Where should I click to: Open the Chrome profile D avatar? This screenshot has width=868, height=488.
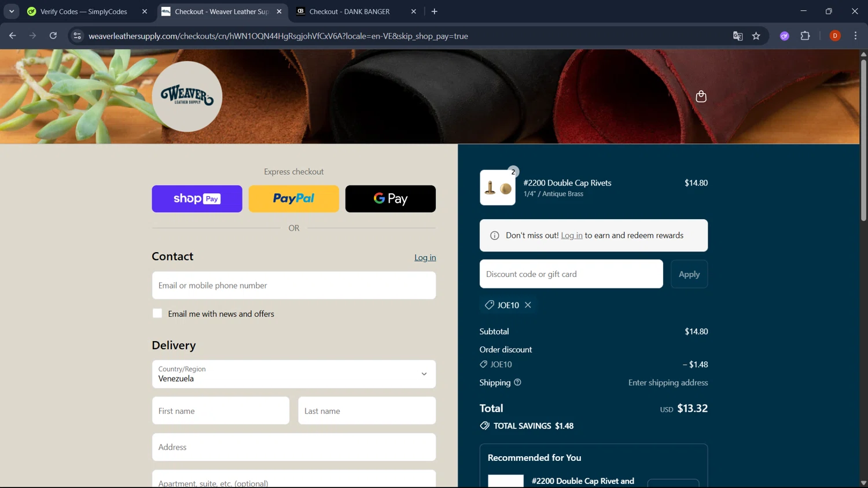(835, 36)
